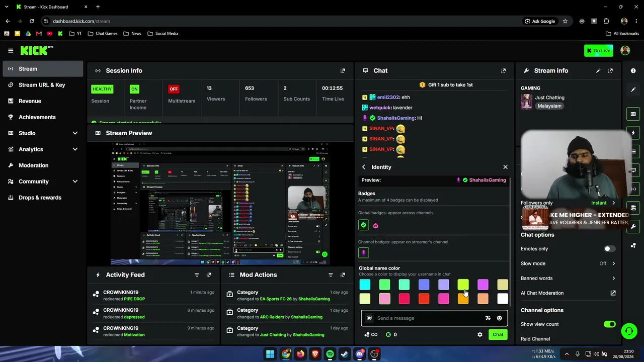Filter the Mod Actions list
The width and height of the screenshot is (644, 362).
tap(331, 275)
